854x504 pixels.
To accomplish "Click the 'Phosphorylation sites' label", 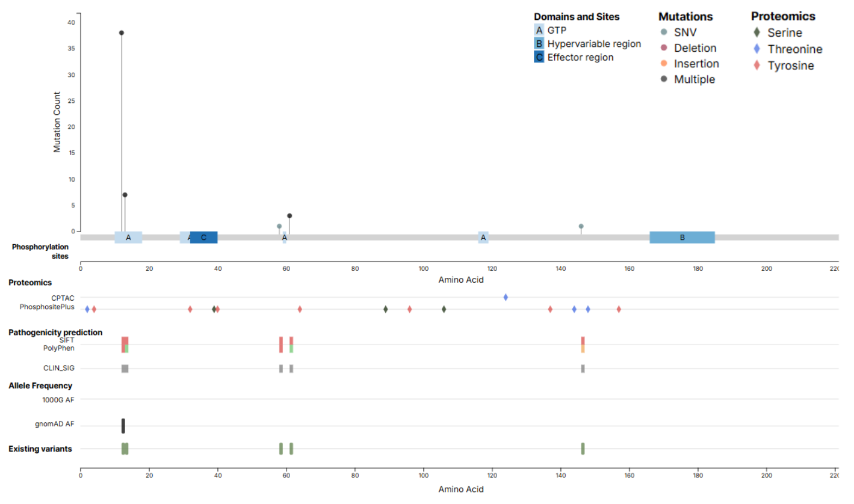I will pos(40,251).
